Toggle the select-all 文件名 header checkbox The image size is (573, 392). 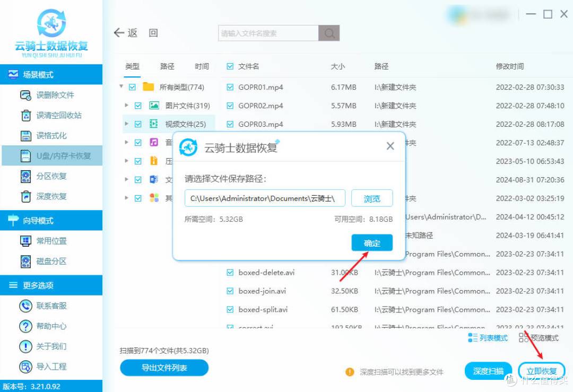(230, 66)
